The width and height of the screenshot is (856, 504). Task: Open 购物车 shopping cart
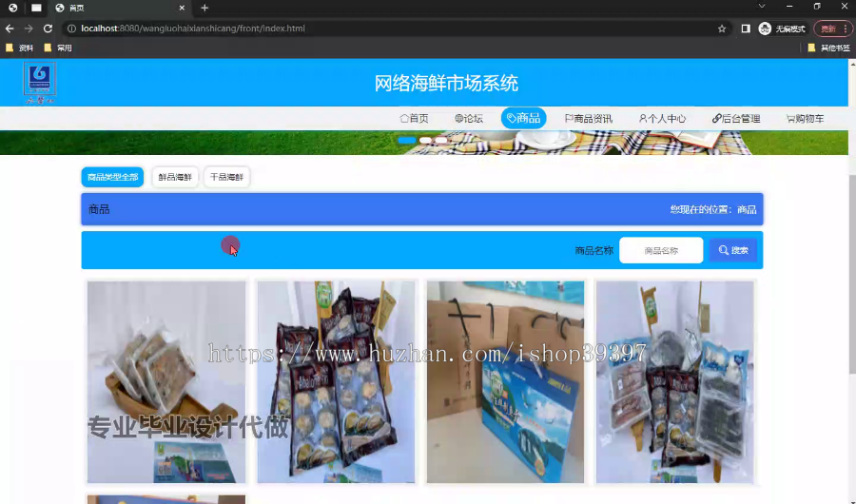pos(805,119)
